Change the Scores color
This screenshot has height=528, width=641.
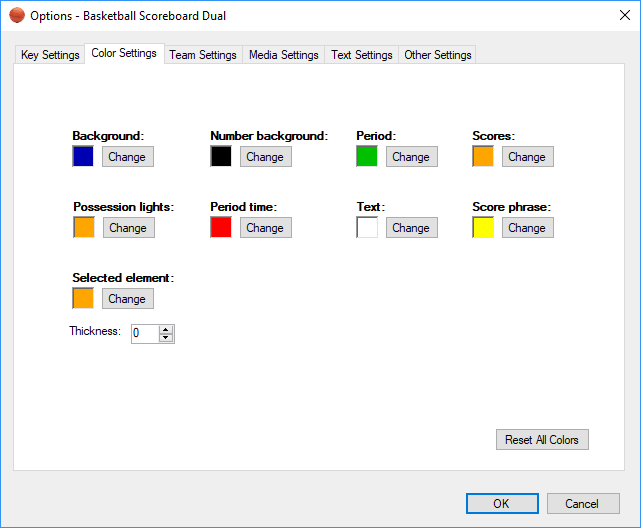(x=527, y=157)
